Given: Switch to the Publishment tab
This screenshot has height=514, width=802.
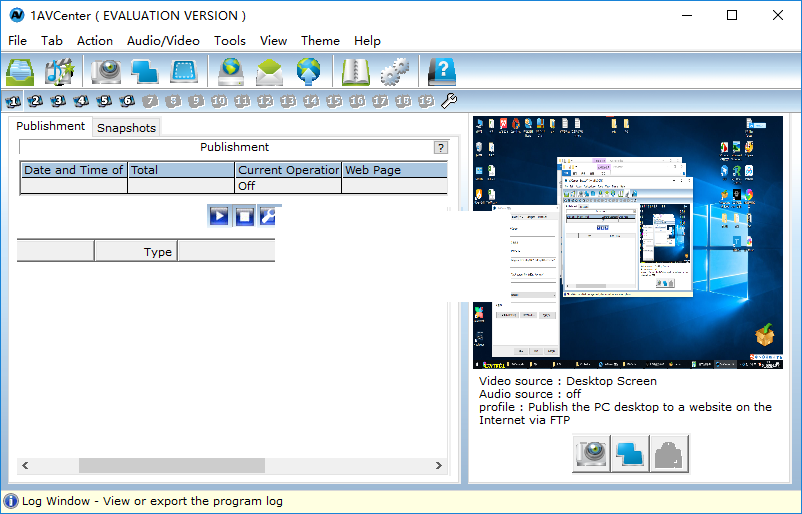Looking at the screenshot, I should [50, 126].
